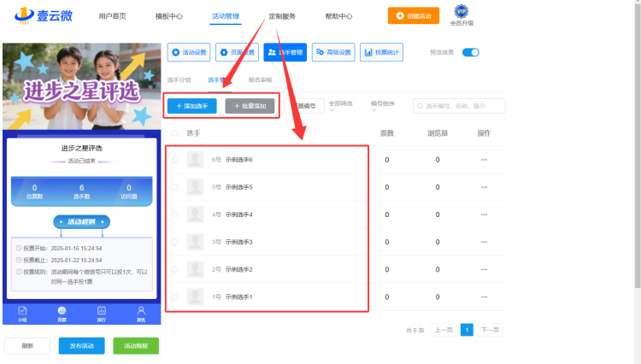Click the 活动规则 pill in preview
The height and width of the screenshot is (364, 641).
click(x=82, y=221)
